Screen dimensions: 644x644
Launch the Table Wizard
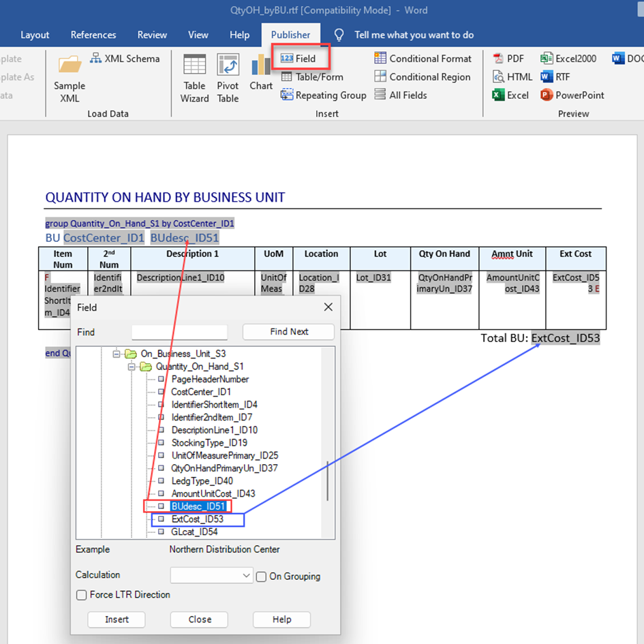pos(194,78)
